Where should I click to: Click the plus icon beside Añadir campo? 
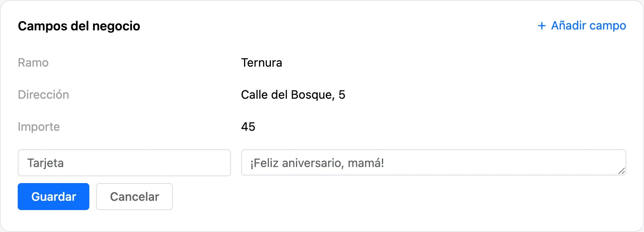(542, 26)
